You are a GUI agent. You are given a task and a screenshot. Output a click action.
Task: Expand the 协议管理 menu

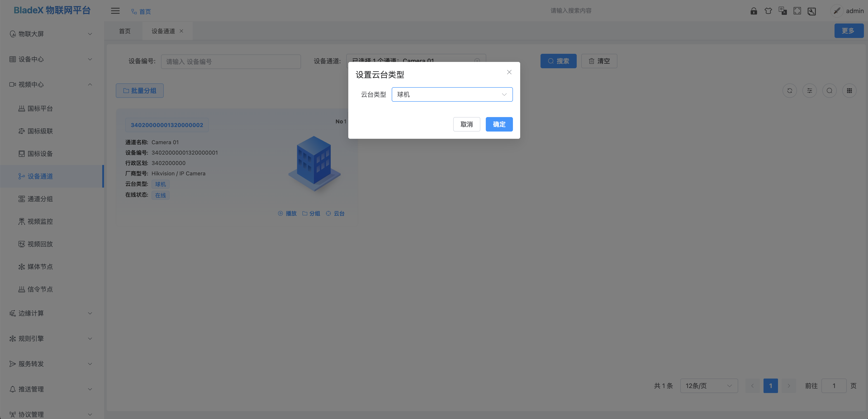coord(52,414)
